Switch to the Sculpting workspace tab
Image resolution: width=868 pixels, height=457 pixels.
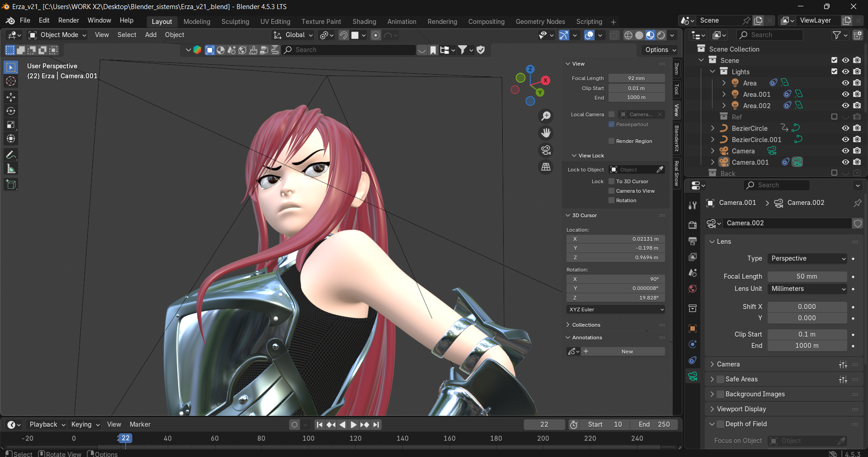pyautogui.click(x=235, y=22)
